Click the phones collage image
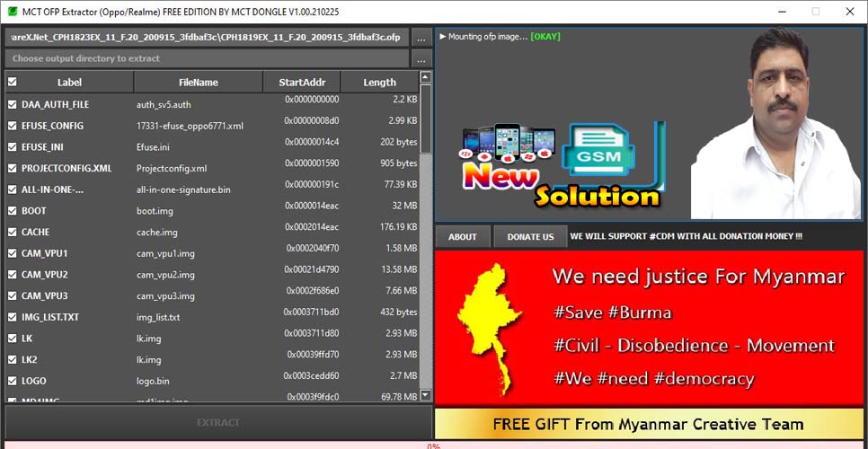The height and width of the screenshot is (449, 868). (x=508, y=143)
